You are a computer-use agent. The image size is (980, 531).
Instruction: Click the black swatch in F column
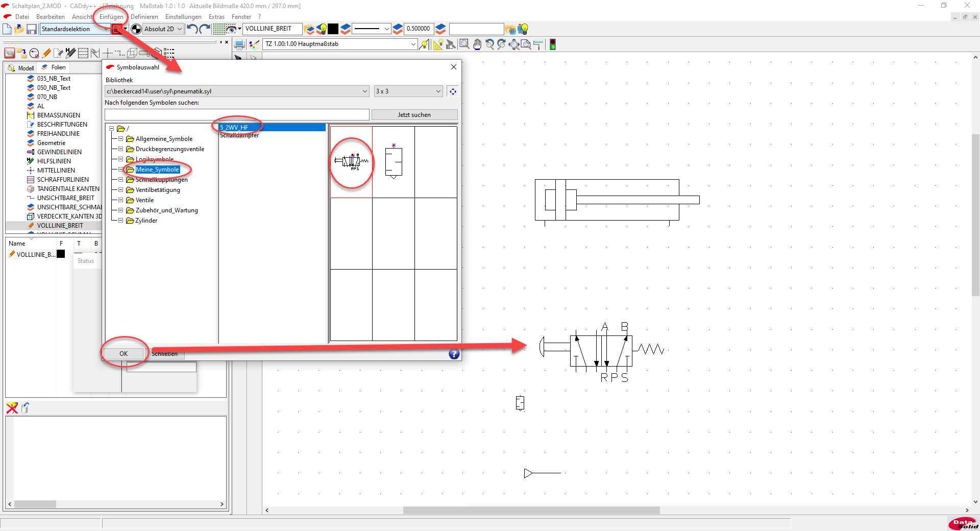click(61, 254)
